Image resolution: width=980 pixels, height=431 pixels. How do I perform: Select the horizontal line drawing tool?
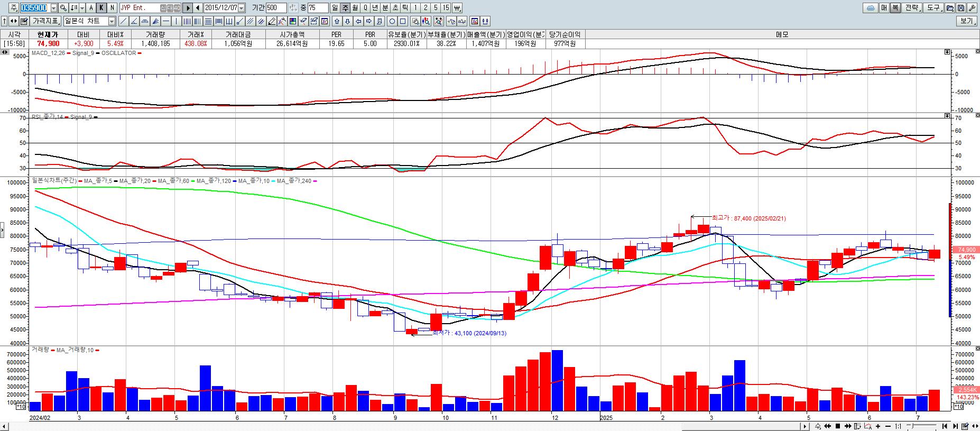pos(165,22)
